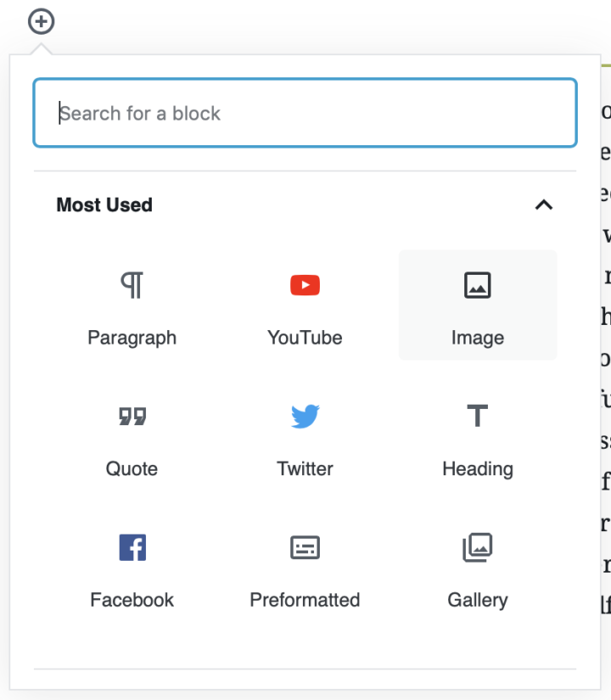
Task: Collapse the Most Used section chevron
Action: pyautogui.click(x=543, y=204)
